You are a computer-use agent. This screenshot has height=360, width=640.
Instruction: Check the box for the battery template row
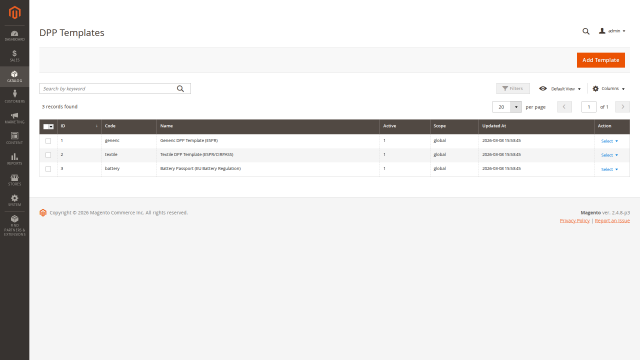point(48,169)
